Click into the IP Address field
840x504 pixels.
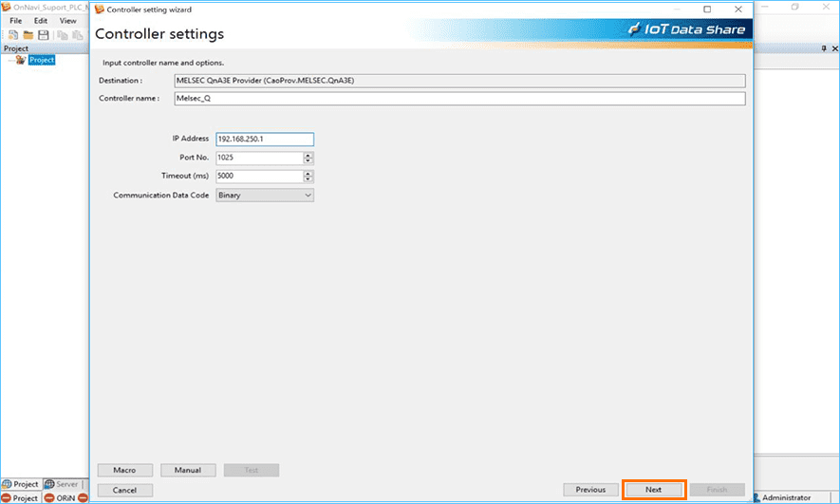(265, 139)
